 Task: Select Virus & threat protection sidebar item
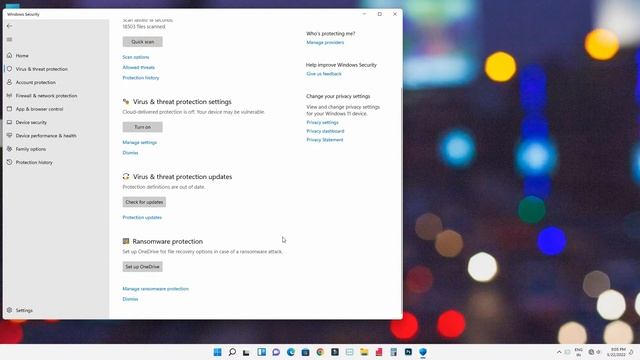click(42, 69)
